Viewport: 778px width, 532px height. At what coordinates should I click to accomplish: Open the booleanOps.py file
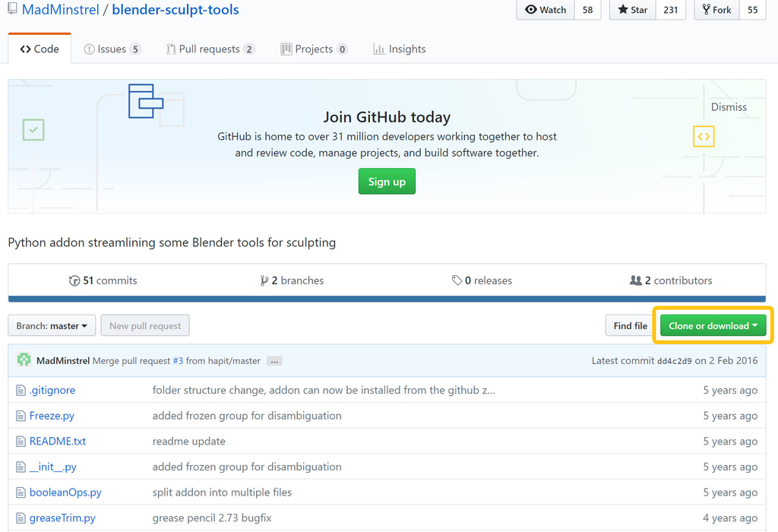(x=65, y=492)
